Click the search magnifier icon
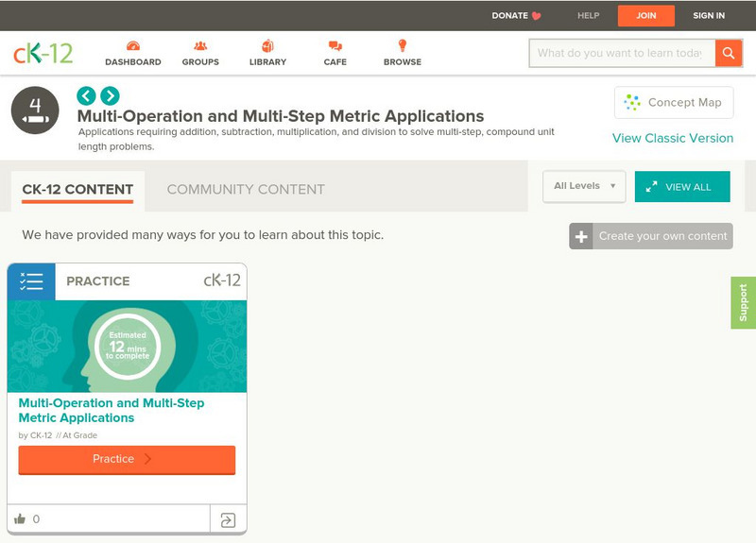This screenshot has width=756, height=543. pyautogui.click(x=729, y=53)
